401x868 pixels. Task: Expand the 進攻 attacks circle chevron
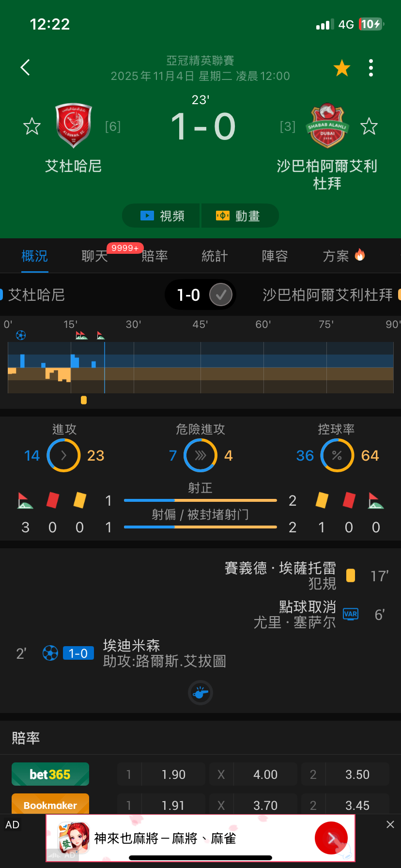tap(63, 455)
